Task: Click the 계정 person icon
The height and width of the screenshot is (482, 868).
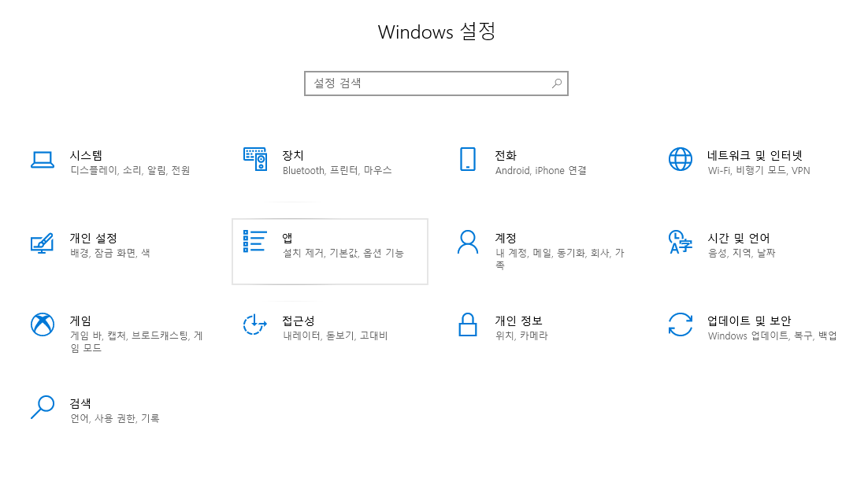Action: pyautogui.click(x=468, y=242)
